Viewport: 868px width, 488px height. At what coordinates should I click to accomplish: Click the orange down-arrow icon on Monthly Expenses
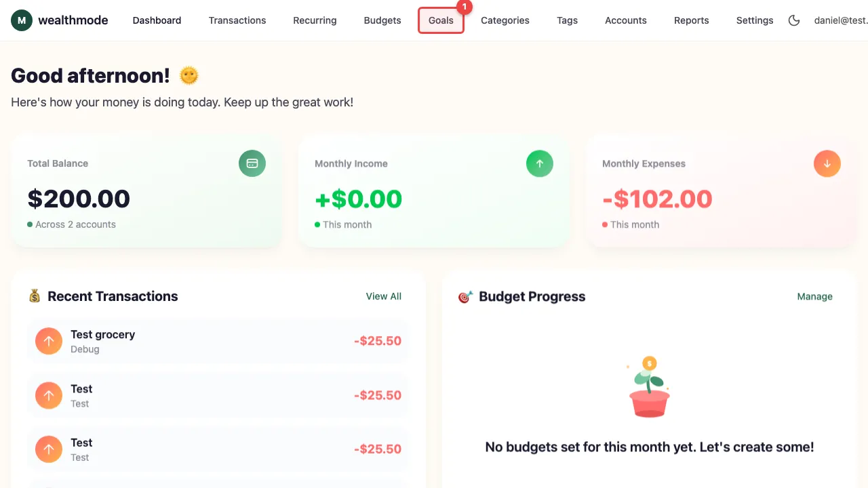pos(827,163)
